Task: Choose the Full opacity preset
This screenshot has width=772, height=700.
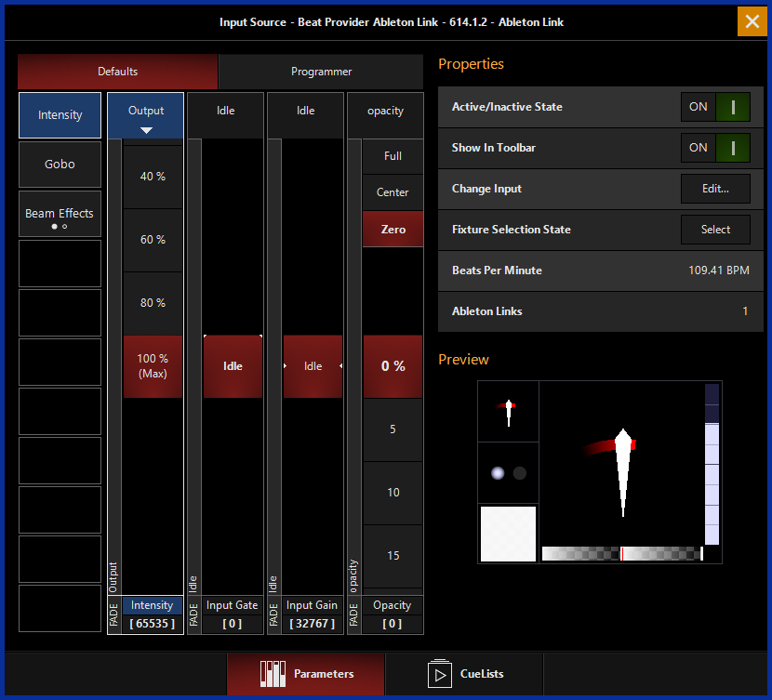Action: (393, 156)
